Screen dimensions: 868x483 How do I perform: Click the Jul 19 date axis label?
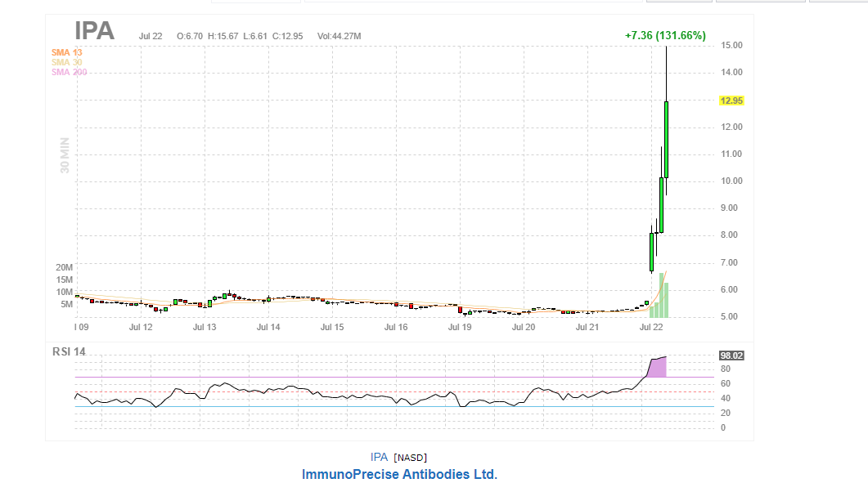click(x=460, y=327)
